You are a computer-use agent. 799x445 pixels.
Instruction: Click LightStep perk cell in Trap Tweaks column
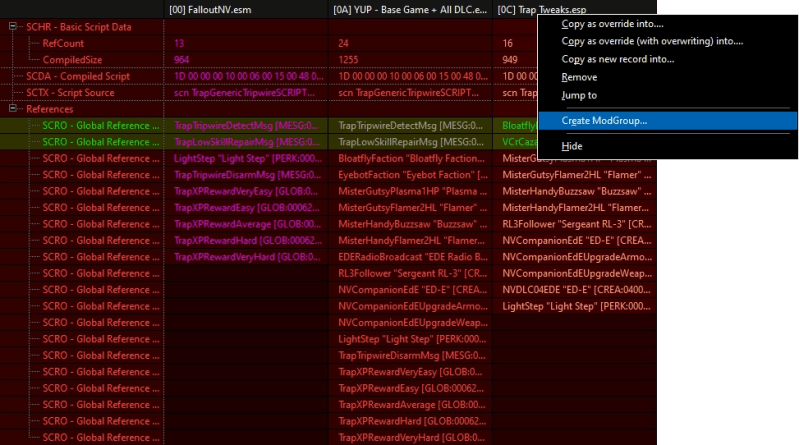pyautogui.click(x=576, y=306)
